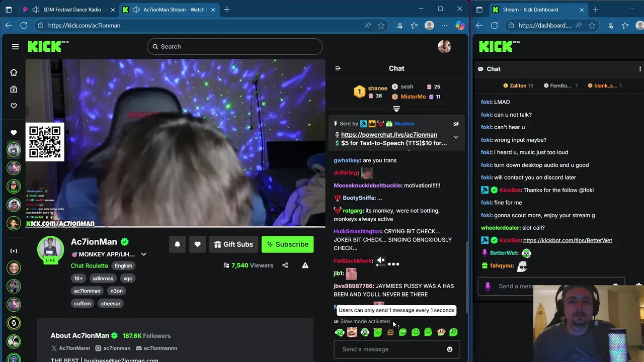Insert the brown angry box emote
This screenshot has width=644, height=362.
coord(390,332)
